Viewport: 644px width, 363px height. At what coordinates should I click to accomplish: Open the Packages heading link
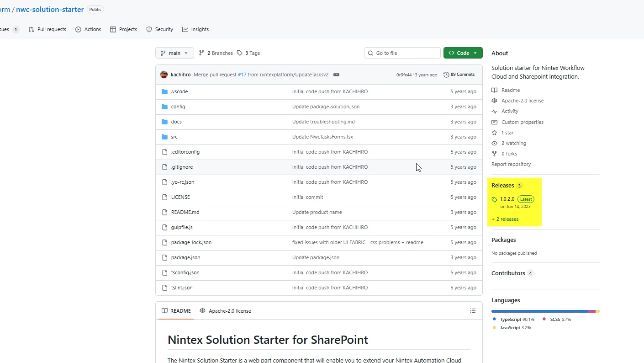504,240
